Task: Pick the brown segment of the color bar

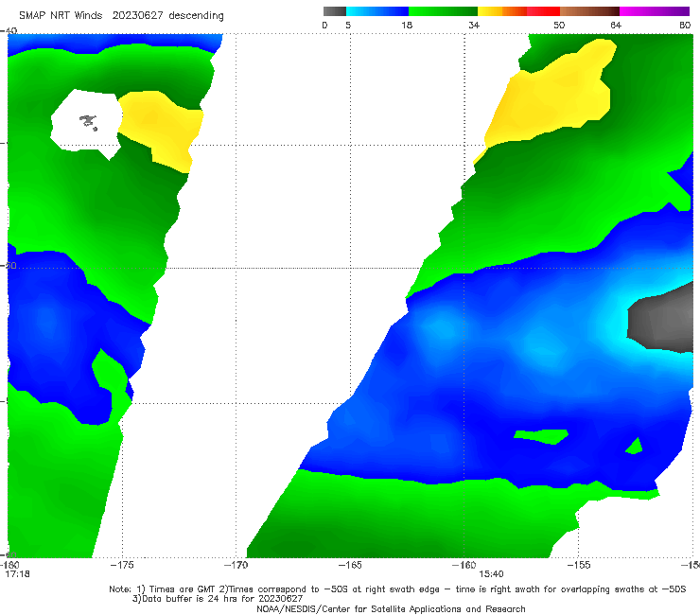Action: (589, 11)
